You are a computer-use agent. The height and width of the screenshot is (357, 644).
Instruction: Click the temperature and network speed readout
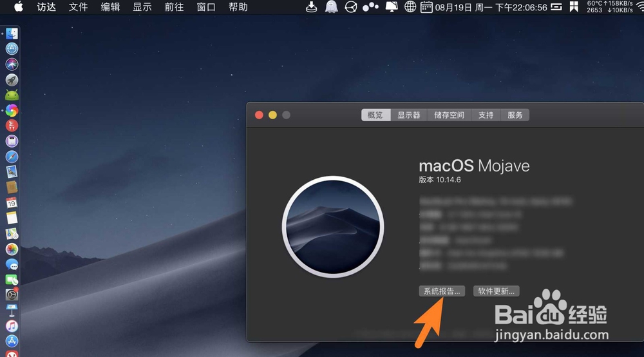(610, 7)
